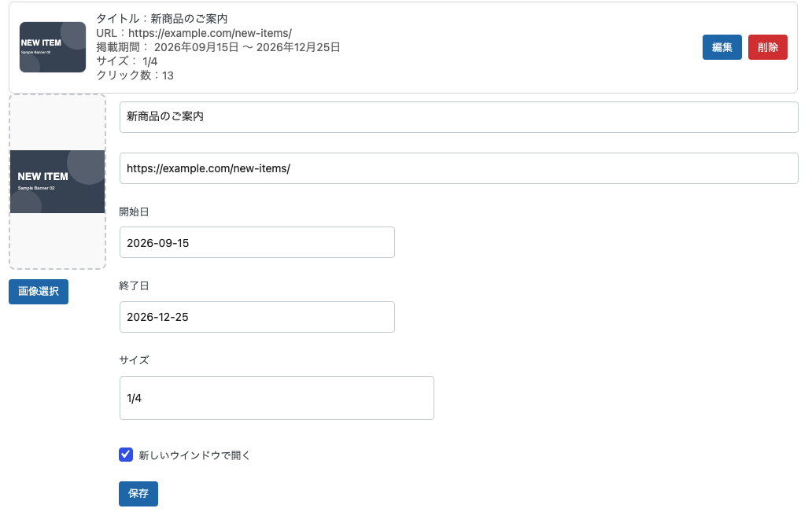Click the サイズ label above the size field

(134, 359)
